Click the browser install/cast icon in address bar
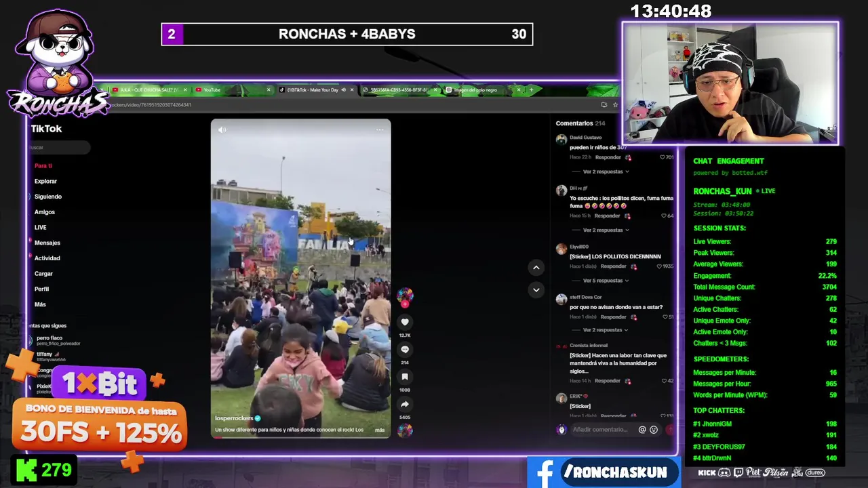Viewport: 868px width, 488px height. (x=604, y=104)
